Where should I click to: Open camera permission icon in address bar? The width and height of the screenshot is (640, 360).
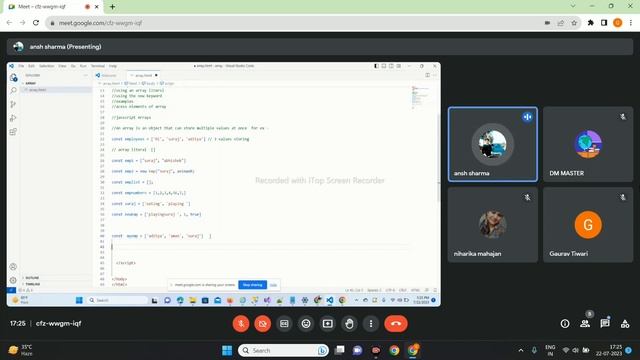547,23
